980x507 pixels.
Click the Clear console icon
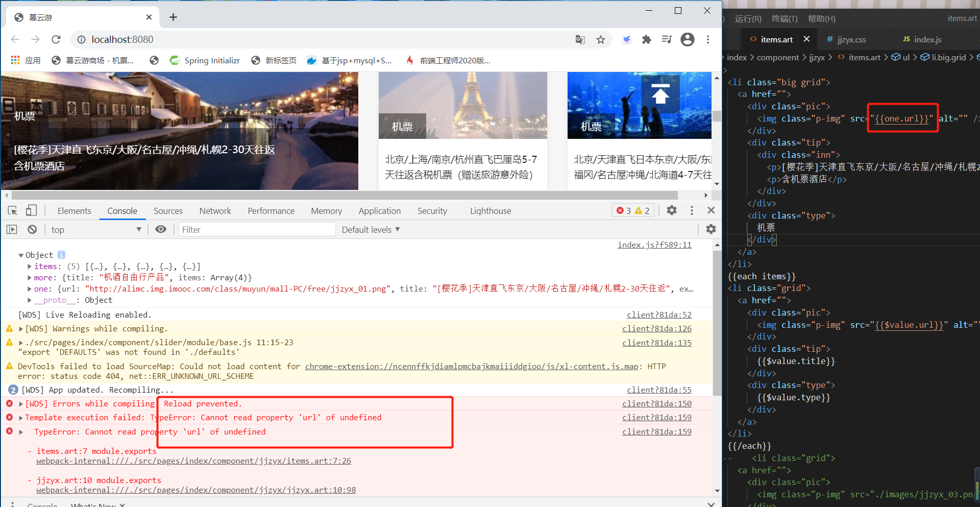32,229
